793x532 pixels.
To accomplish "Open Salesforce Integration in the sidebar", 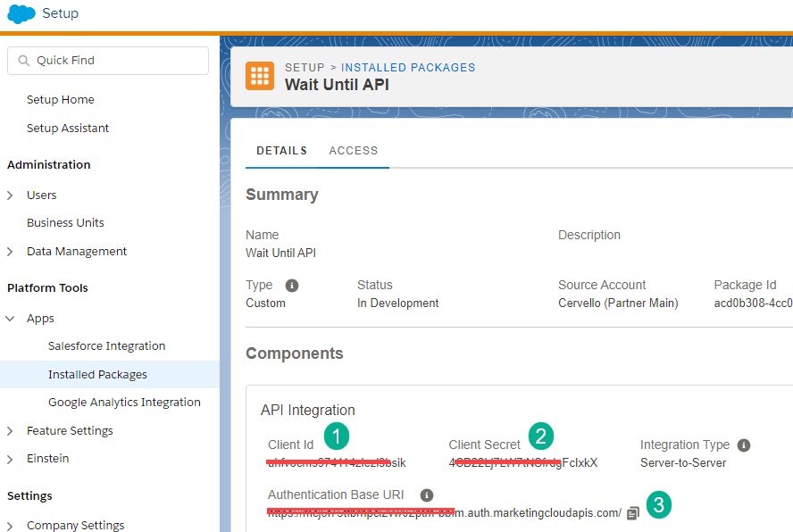I will 106,346.
